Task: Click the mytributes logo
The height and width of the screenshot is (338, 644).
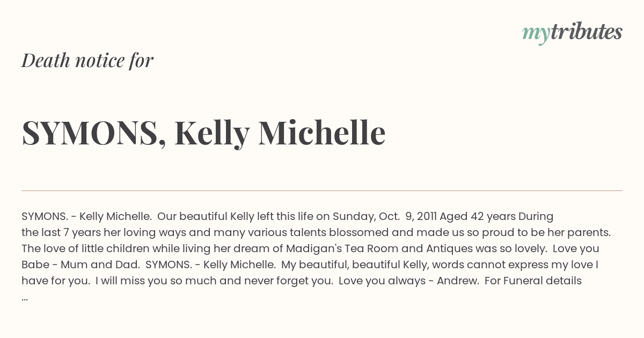Action: [572, 32]
